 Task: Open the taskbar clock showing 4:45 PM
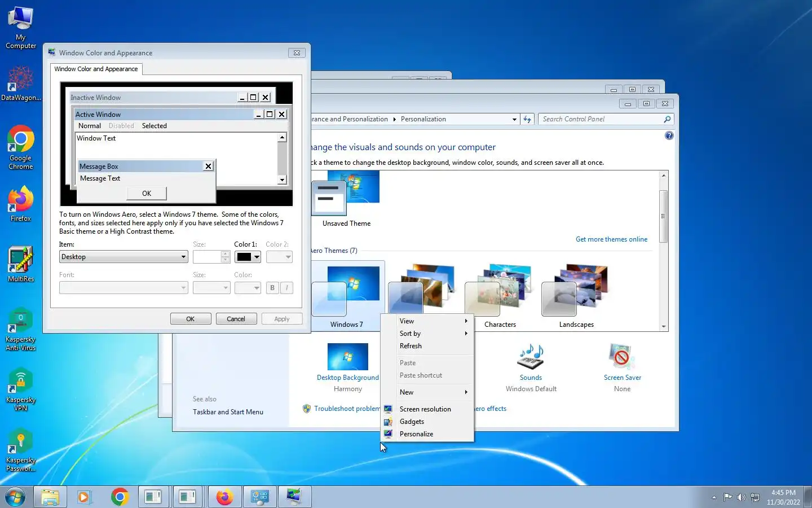coord(783,497)
